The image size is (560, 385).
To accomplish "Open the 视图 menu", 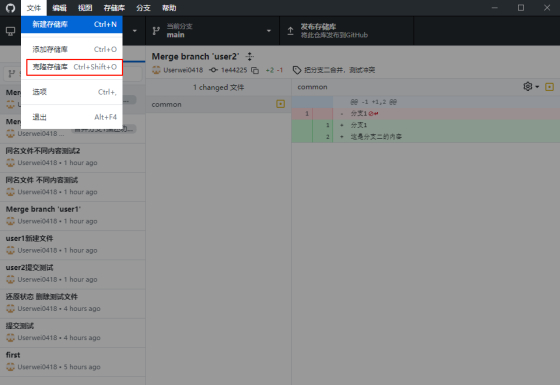I will (85, 8).
